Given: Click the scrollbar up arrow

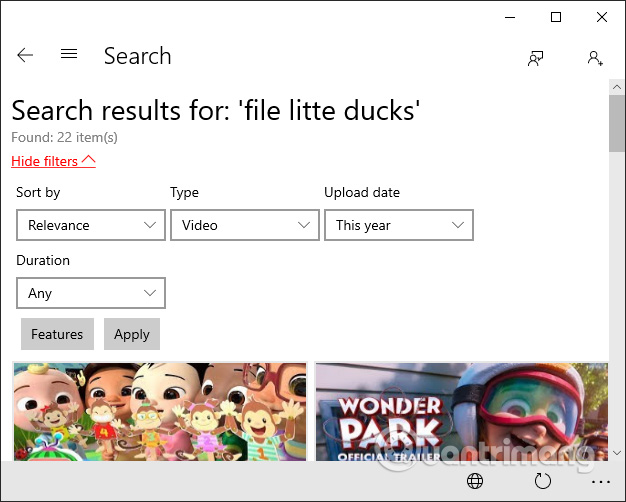Looking at the screenshot, I should (x=617, y=87).
